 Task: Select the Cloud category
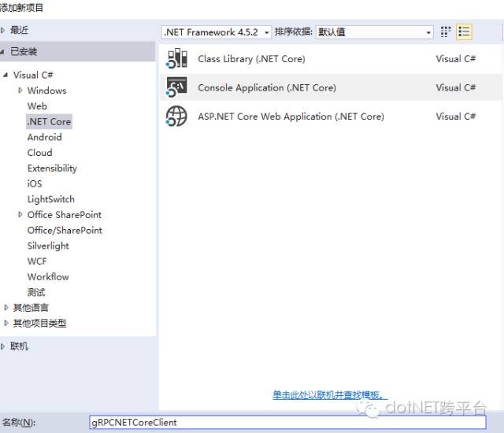[x=39, y=153]
